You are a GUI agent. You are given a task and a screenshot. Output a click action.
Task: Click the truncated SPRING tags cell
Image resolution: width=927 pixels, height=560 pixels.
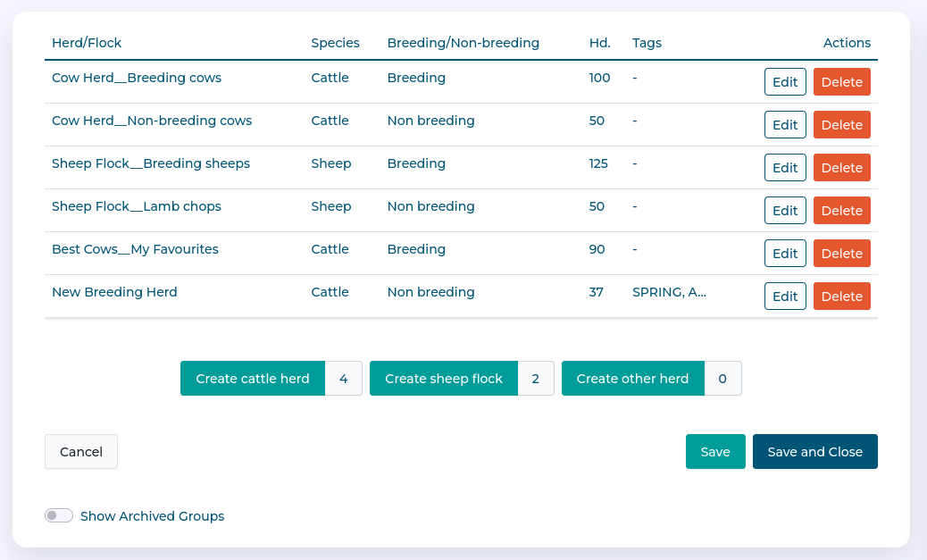pyautogui.click(x=669, y=292)
